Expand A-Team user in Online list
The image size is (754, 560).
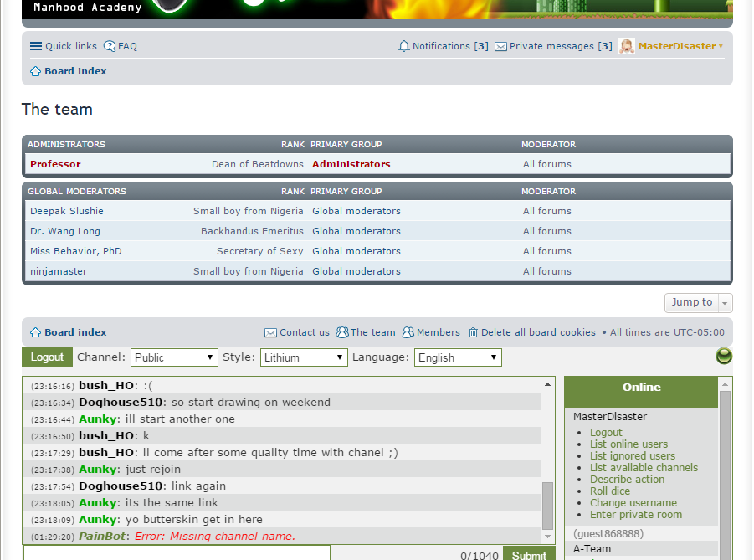[592, 549]
